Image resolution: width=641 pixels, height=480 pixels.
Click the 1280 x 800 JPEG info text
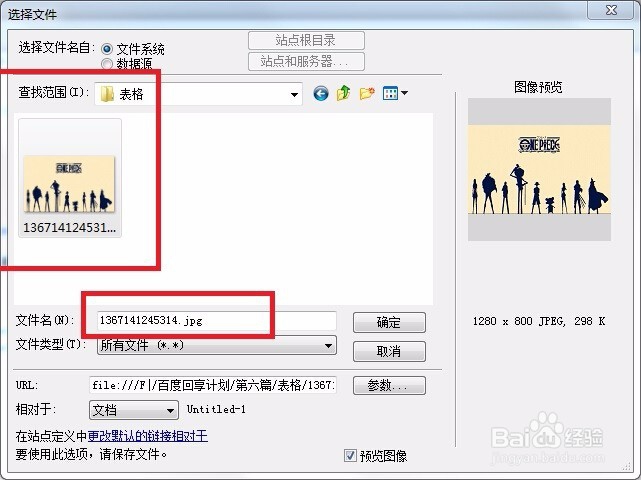539,321
